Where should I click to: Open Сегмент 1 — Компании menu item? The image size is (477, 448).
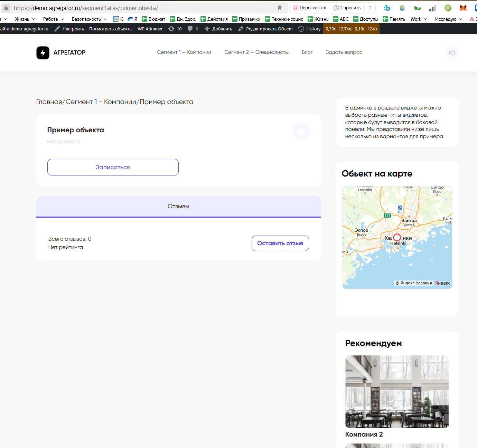[184, 52]
